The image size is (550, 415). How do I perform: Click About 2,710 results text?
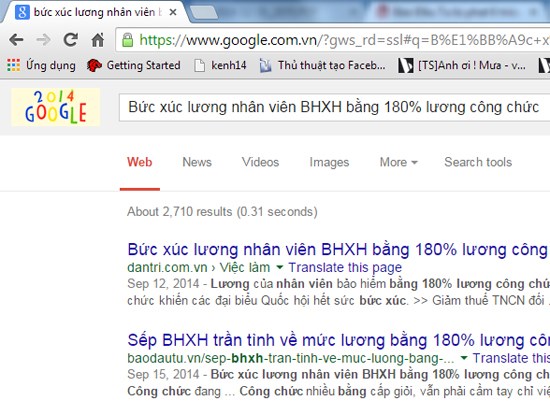[222, 212]
